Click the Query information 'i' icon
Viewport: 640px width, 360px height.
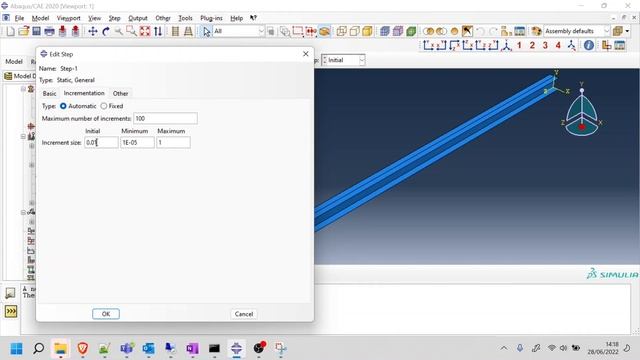(589, 45)
